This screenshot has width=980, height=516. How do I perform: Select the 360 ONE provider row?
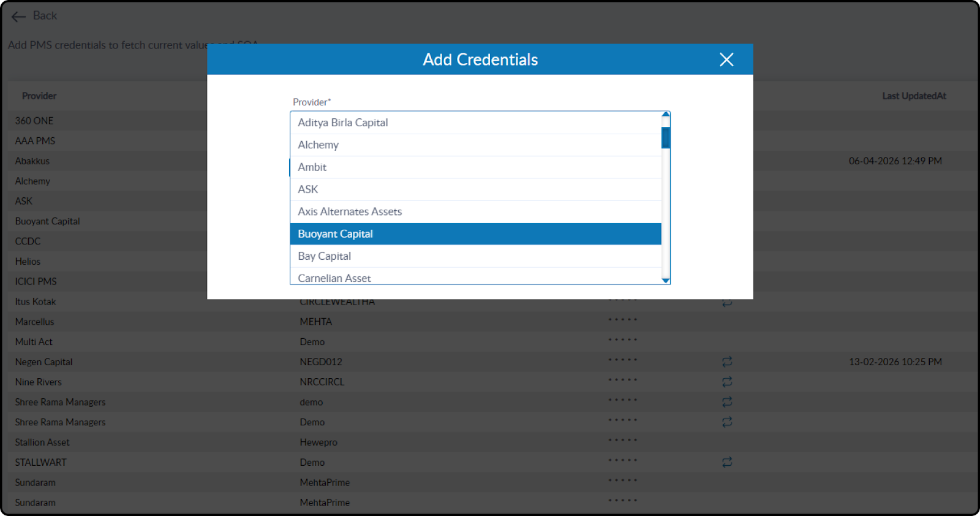tap(34, 121)
